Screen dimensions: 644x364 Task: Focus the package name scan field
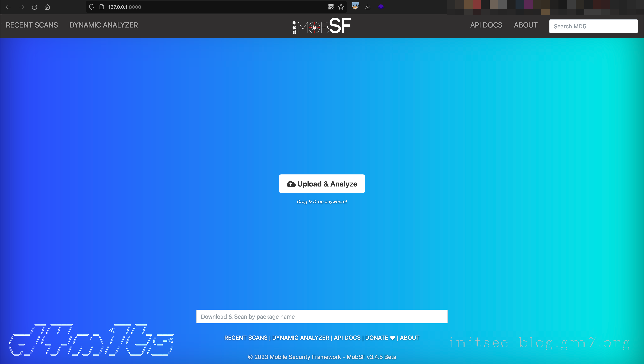(x=322, y=317)
